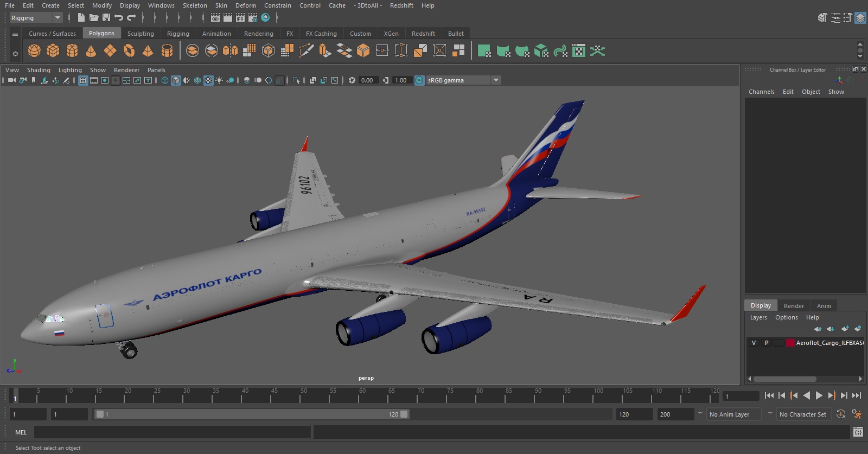Viewport: 868px width, 454px height.
Task: Select the Multi-Cut knife tool icon
Action: pos(307,51)
